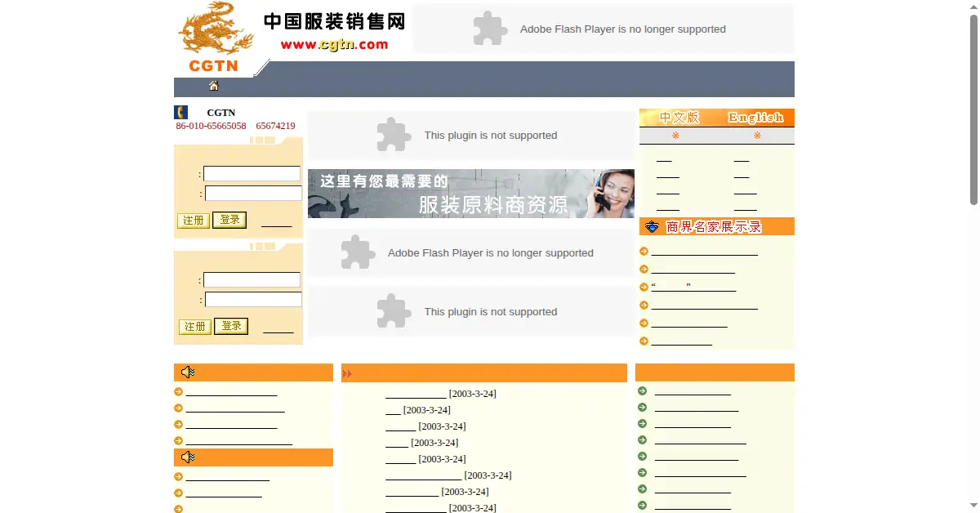Click the upper speaker icon in left column

click(x=188, y=372)
